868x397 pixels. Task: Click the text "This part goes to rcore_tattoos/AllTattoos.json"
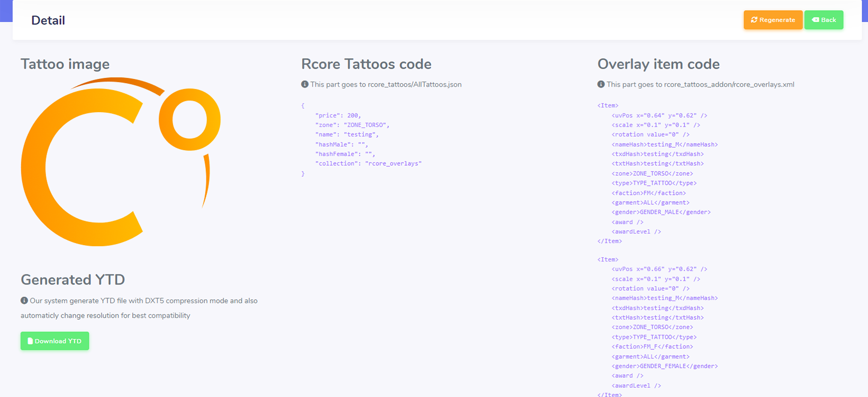tap(386, 84)
